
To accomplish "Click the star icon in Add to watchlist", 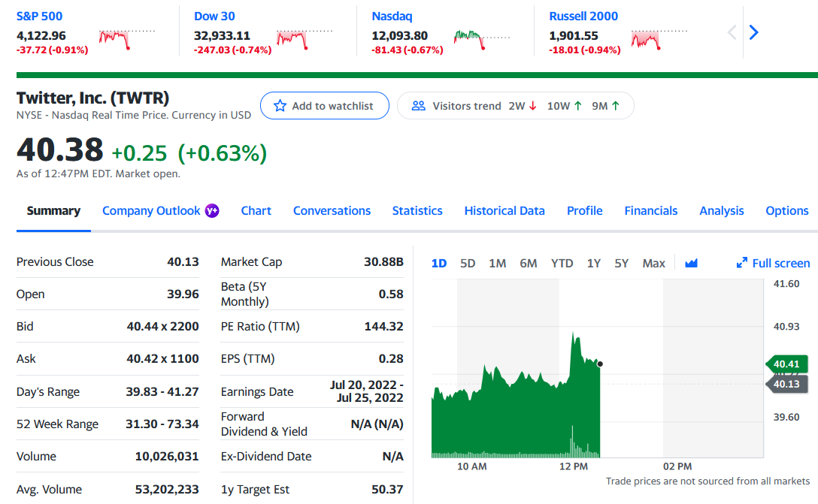I will [280, 106].
